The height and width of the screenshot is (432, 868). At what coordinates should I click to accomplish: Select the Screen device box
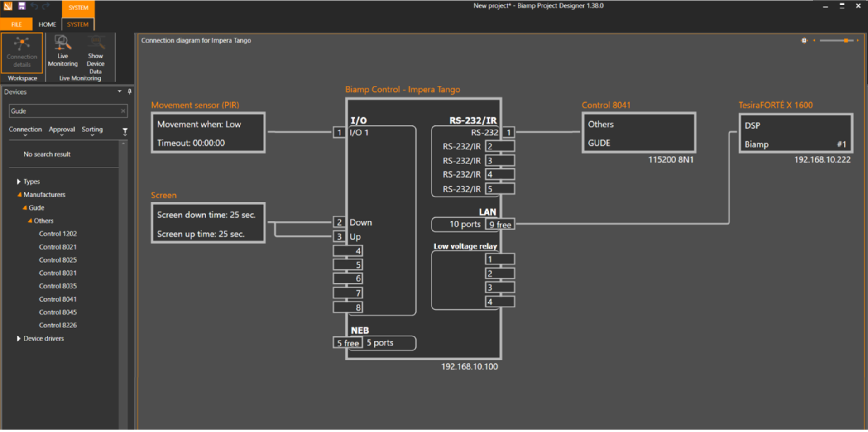(x=208, y=223)
